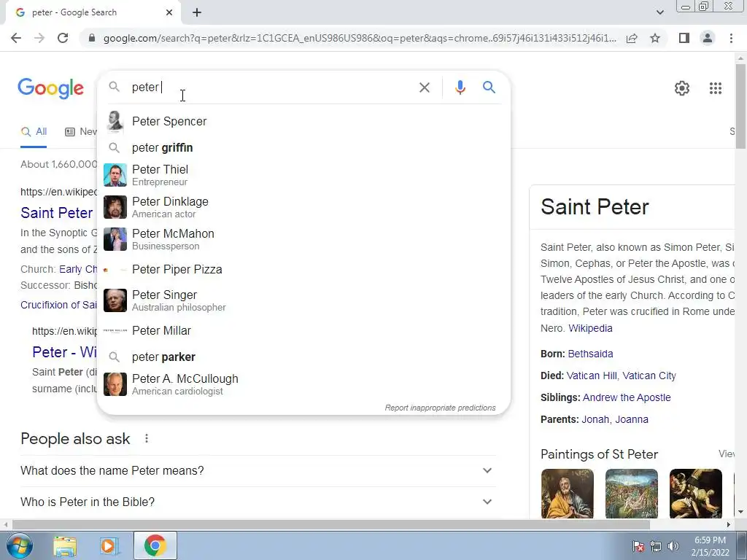Open 'Vatican Hill' link

592,376
